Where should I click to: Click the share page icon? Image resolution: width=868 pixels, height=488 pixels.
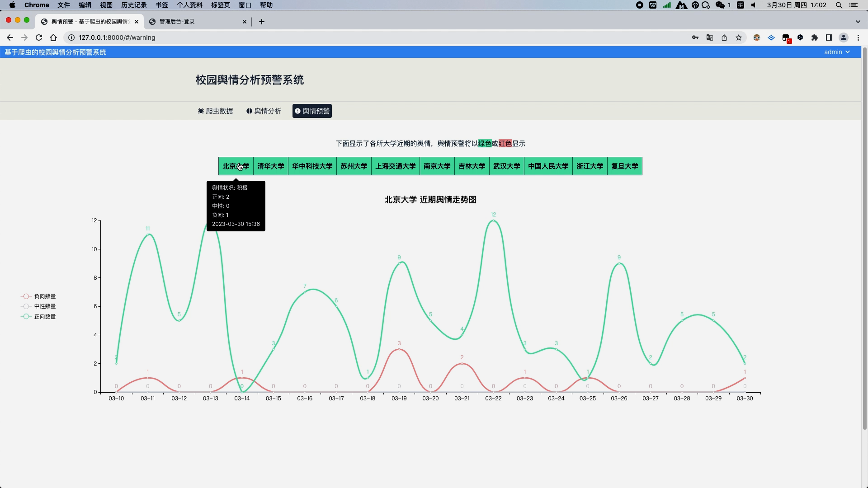click(724, 38)
